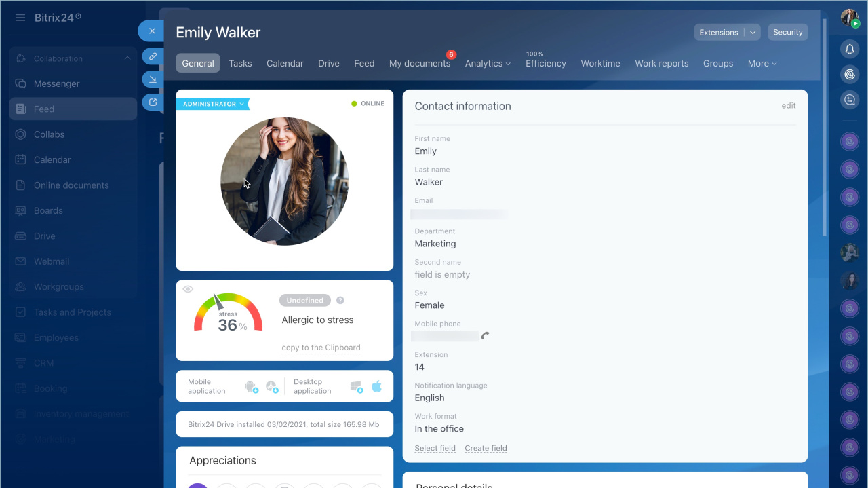Click the Windows desktop application icon
The image size is (868, 488).
tap(357, 386)
